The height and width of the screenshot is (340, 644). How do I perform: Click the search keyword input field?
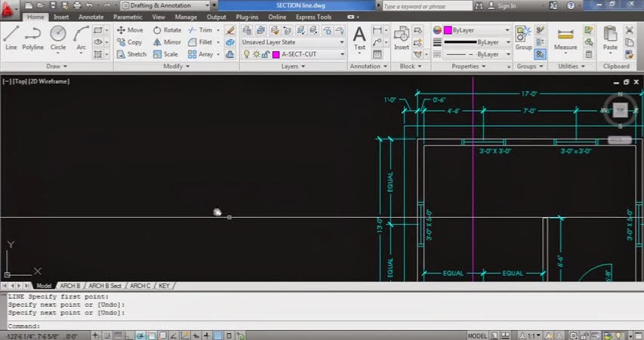pyautogui.click(x=427, y=6)
